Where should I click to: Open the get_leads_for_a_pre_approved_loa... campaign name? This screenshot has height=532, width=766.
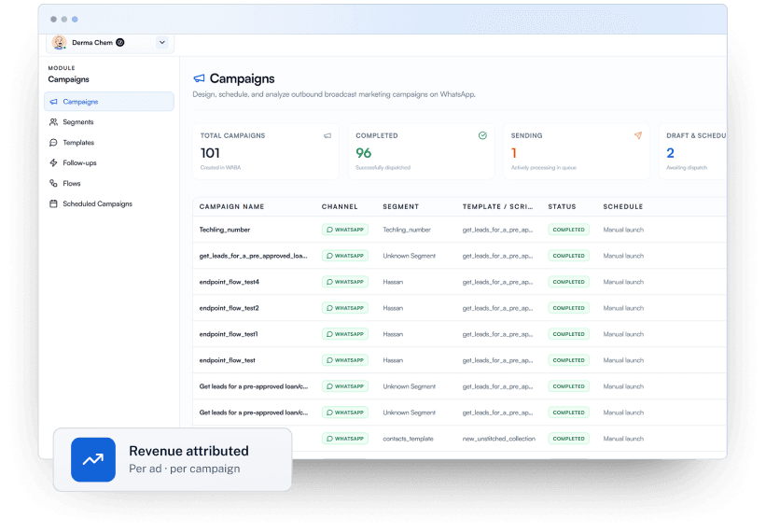pyautogui.click(x=254, y=256)
